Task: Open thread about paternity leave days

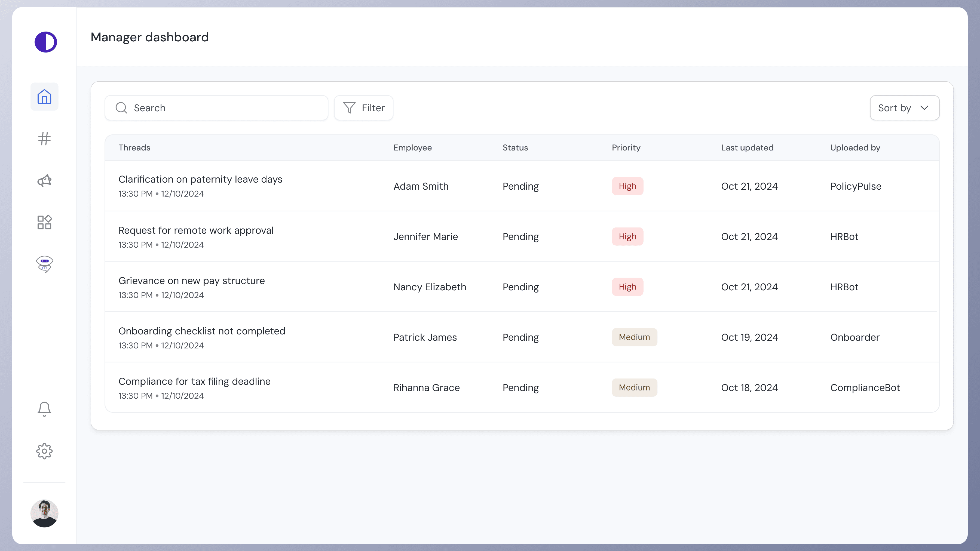Action: pyautogui.click(x=200, y=180)
